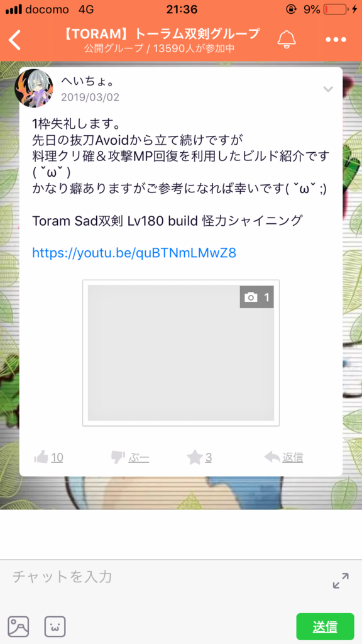Send message with green 送信 button
The height and width of the screenshot is (644, 362).
tap(325, 627)
